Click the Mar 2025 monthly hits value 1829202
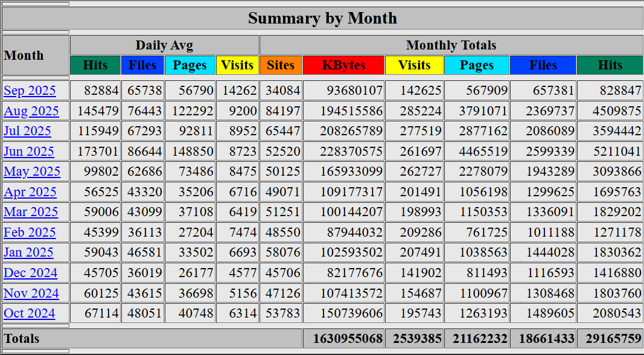 pyautogui.click(x=617, y=212)
